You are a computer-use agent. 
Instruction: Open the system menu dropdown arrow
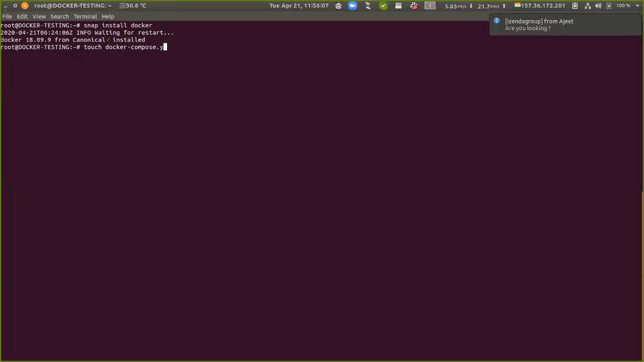(636, 6)
